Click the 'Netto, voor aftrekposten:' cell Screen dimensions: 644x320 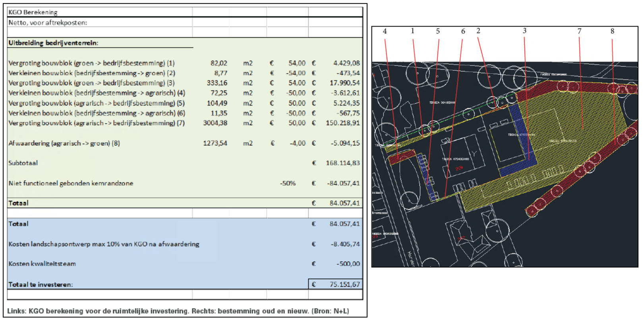pos(48,23)
